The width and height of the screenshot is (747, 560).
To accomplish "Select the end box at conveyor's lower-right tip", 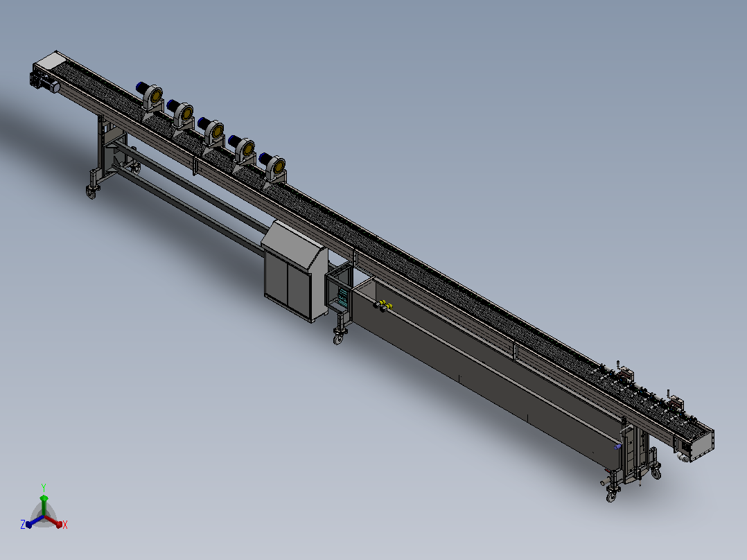I will [696, 444].
